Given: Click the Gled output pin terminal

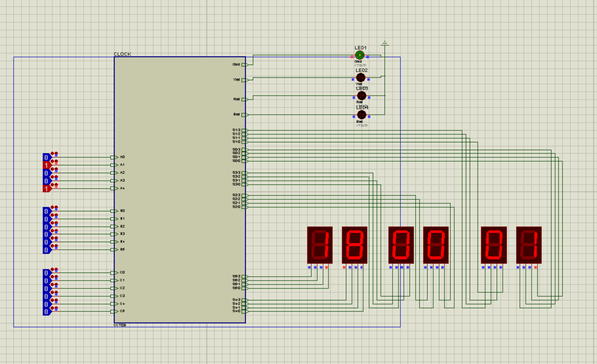Looking at the screenshot, I should [x=245, y=65].
